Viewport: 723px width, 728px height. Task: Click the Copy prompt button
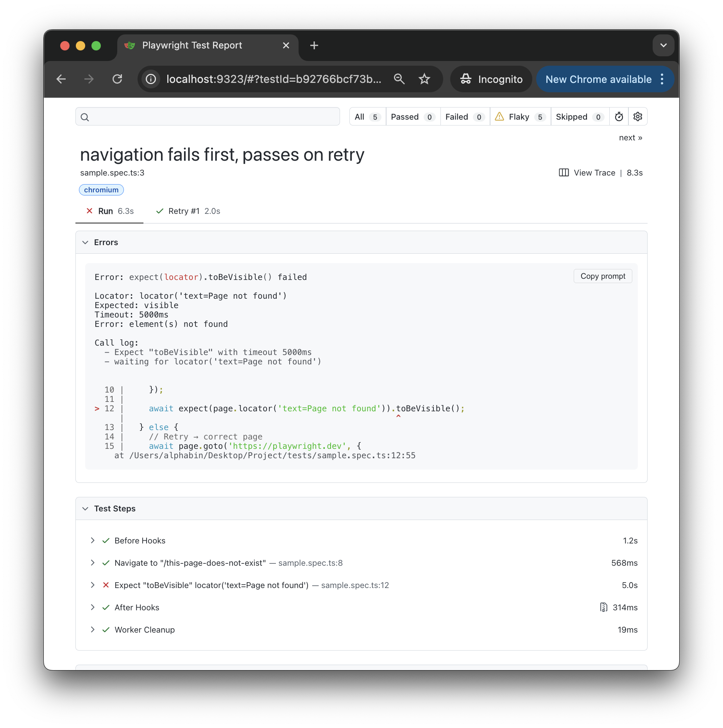pyautogui.click(x=603, y=276)
